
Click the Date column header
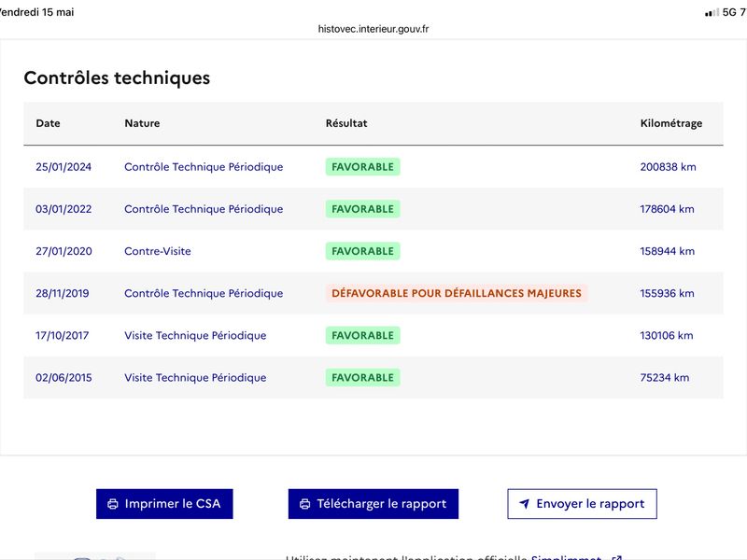coord(49,123)
